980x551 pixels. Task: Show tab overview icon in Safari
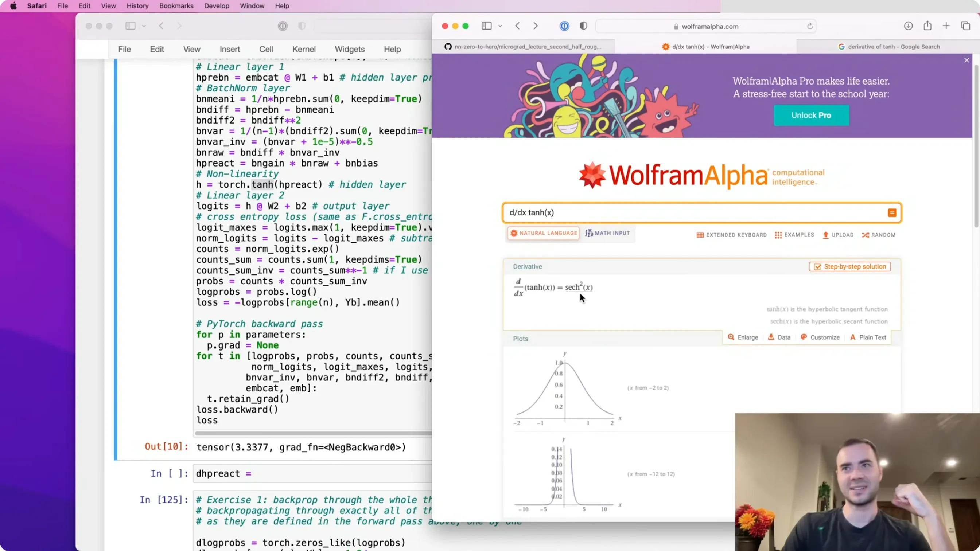coord(965,26)
